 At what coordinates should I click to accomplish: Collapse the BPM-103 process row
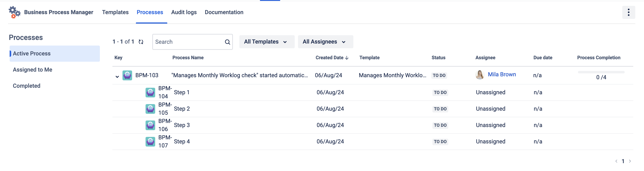(x=117, y=77)
